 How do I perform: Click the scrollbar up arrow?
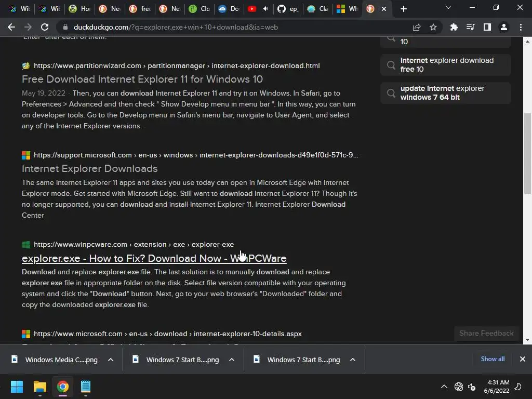coord(527,42)
